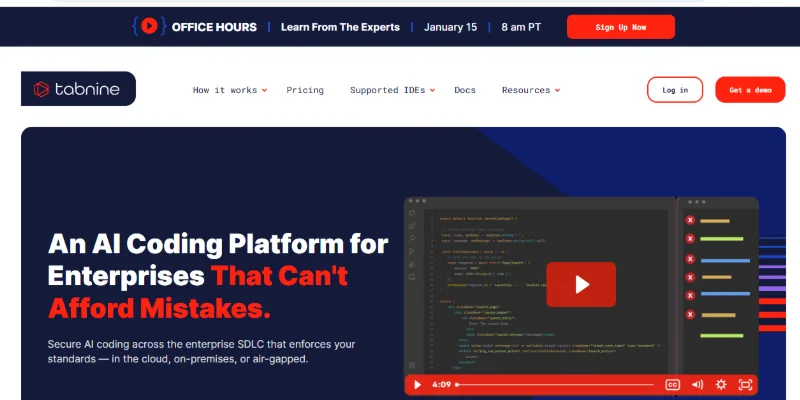Go to the Pricing page
This screenshot has width=800, height=400.
click(x=305, y=90)
